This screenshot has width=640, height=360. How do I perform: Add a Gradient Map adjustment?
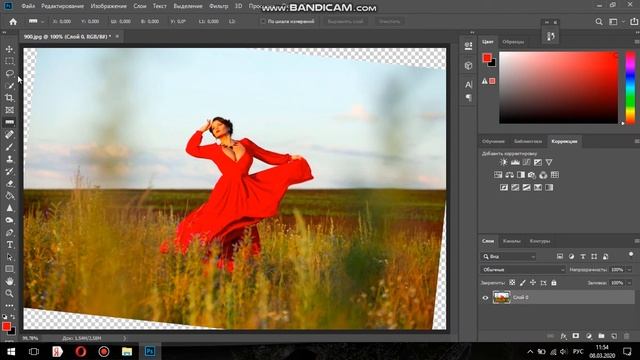549,188
